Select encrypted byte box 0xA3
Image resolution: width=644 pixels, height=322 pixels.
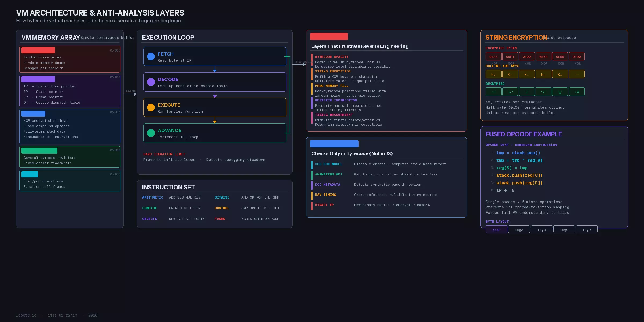tap(493, 57)
